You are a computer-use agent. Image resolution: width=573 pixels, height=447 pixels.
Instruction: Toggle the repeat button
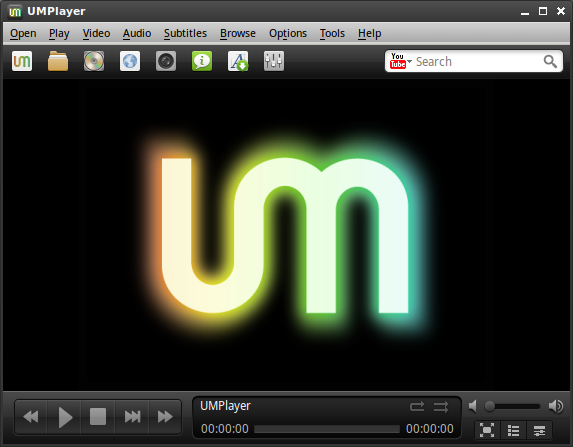pos(417,406)
